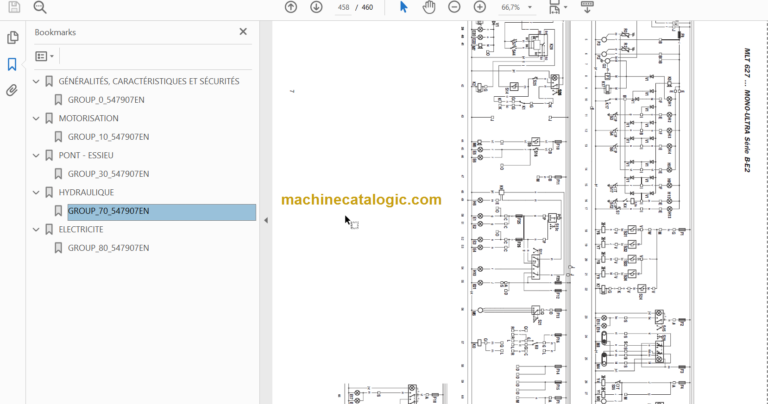Select the MOTORISATION bookmark
768x404 pixels.
click(89, 119)
